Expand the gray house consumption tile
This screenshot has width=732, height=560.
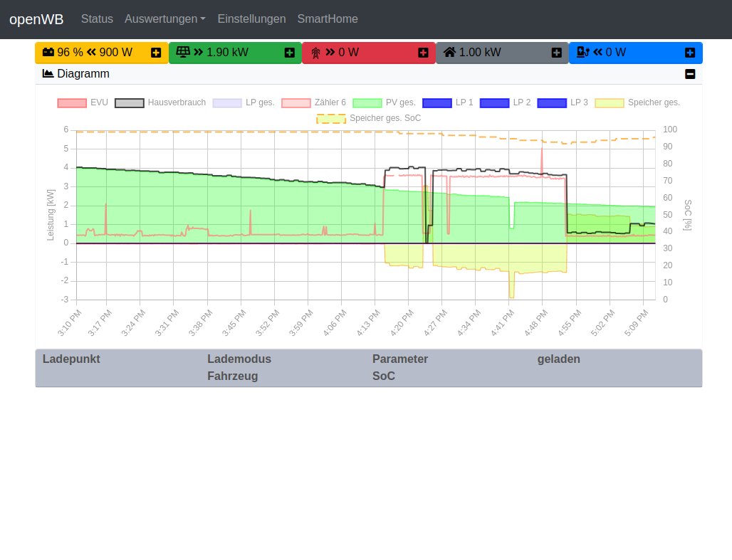pyautogui.click(x=556, y=53)
